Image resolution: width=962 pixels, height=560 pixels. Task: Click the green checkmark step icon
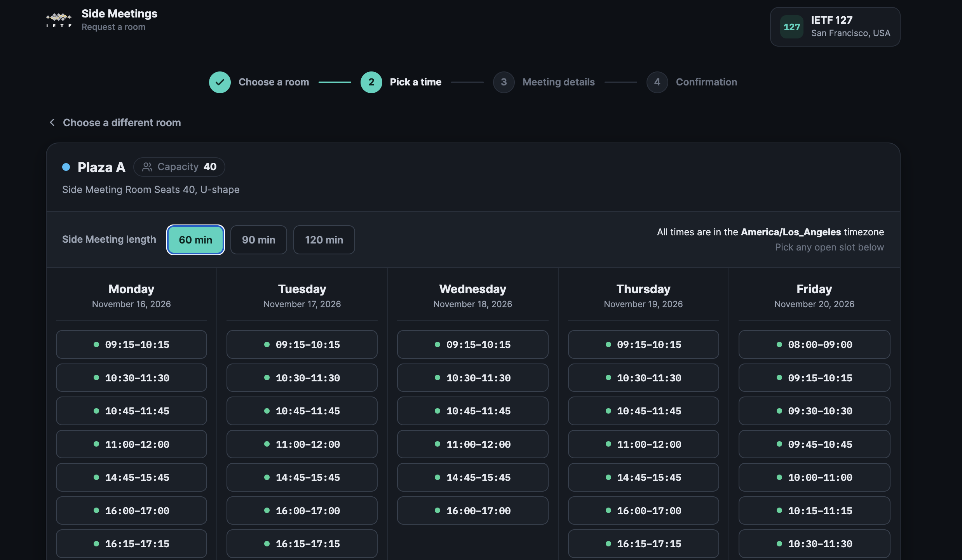pyautogui.click(x=220, y=82)
